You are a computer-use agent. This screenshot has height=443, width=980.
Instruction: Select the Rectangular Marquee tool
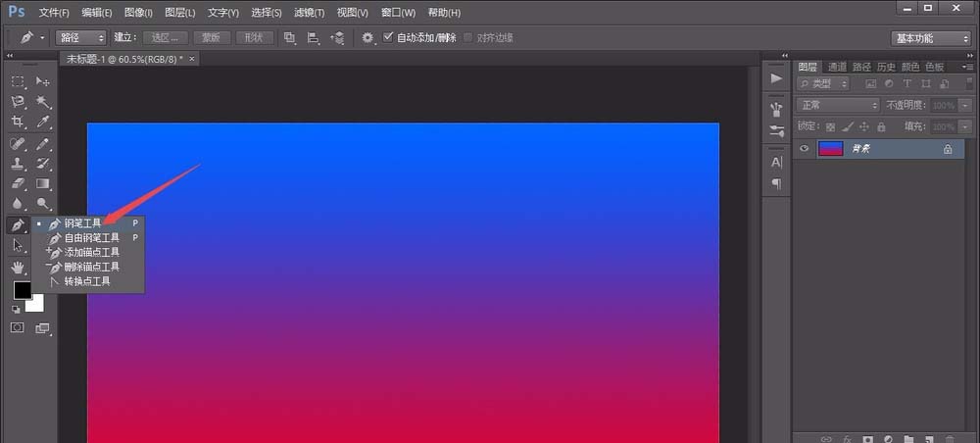click(18, 81)
